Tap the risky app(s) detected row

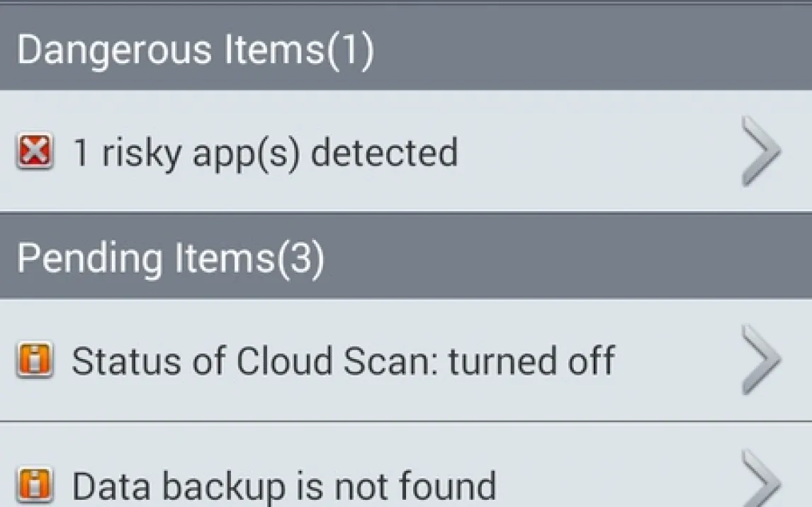406,151
